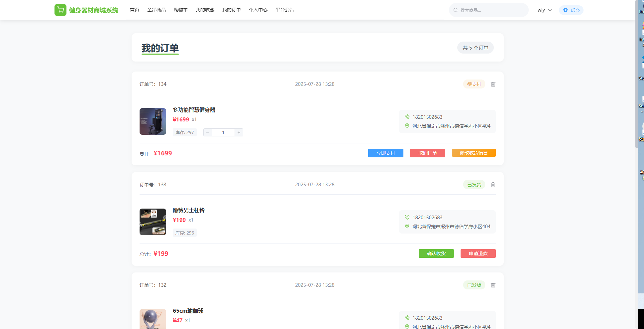
Task: Remove order 132 using trash icon
Action: coord(493,285)
